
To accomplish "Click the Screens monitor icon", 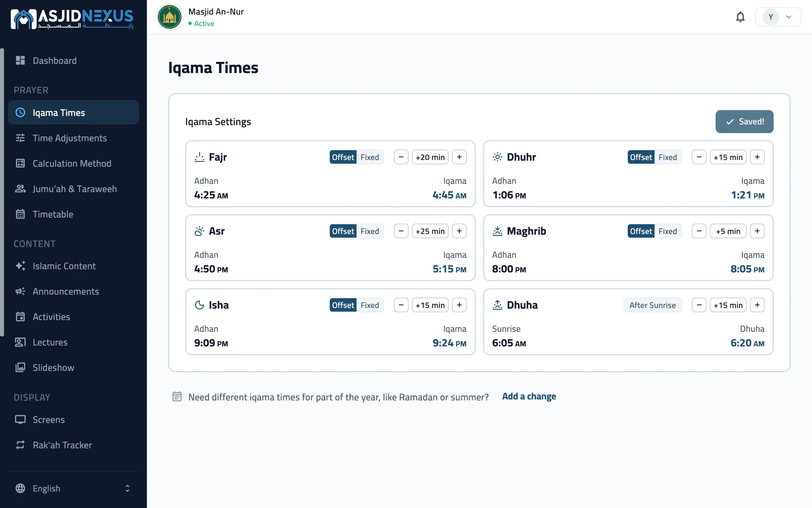I will pyautogui.click(x=21, y=419).
